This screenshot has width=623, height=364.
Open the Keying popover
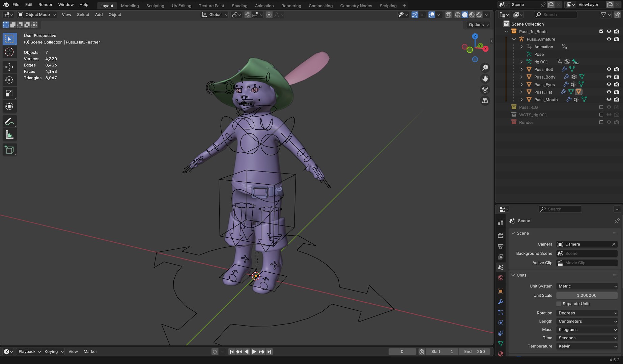[x=53, y=352]
